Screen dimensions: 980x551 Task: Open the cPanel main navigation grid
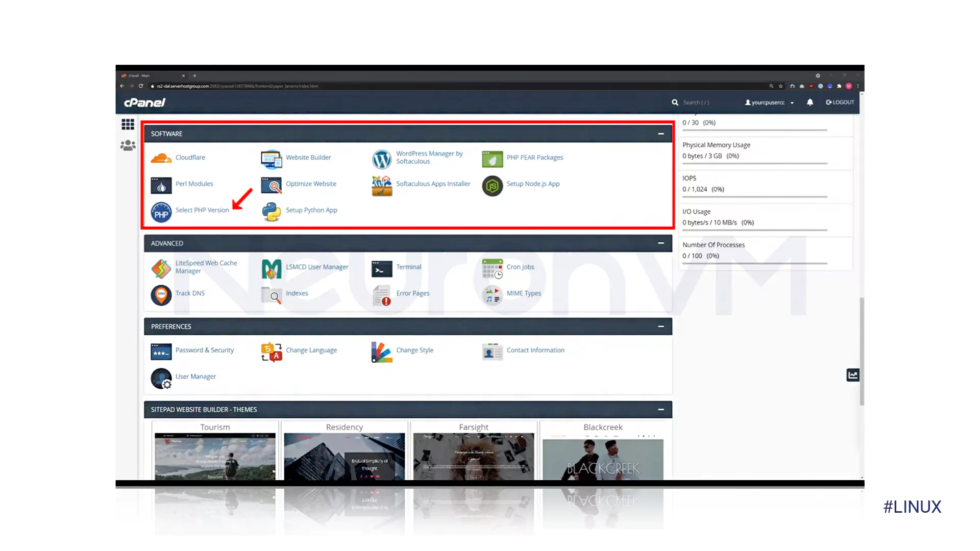tap(128, 124)
